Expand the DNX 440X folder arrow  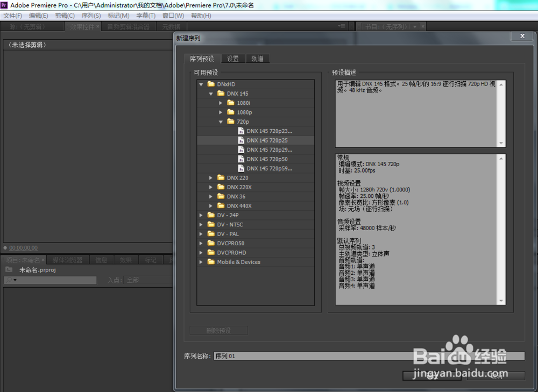211,206
